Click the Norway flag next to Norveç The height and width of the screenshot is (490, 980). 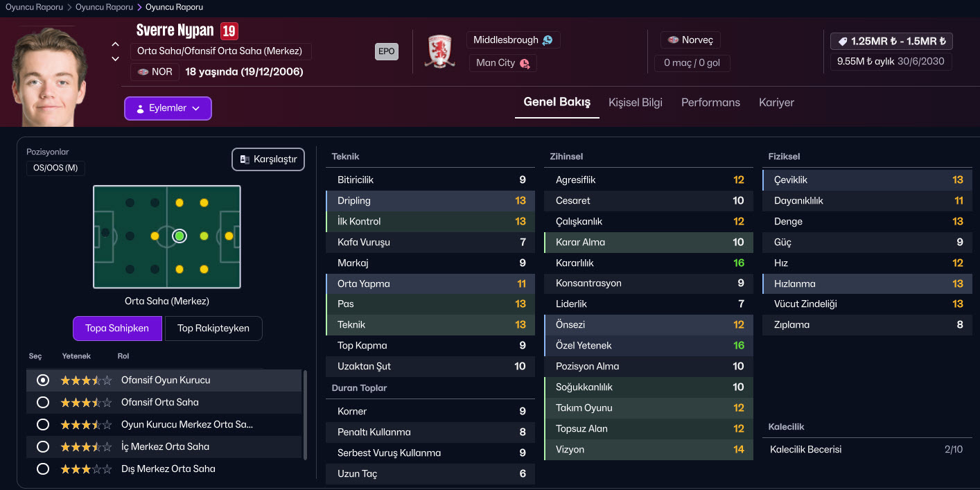(x=673, y=40)
